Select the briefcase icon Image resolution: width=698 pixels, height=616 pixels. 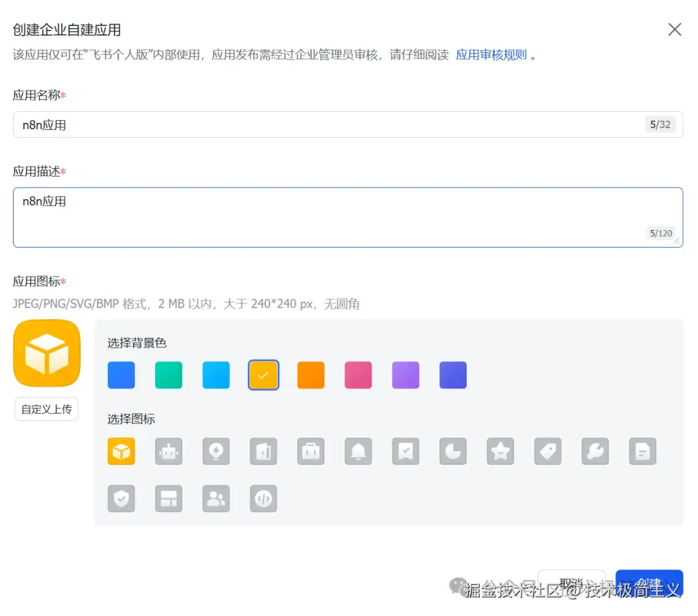pyautogui.click(x=311, y=451)
